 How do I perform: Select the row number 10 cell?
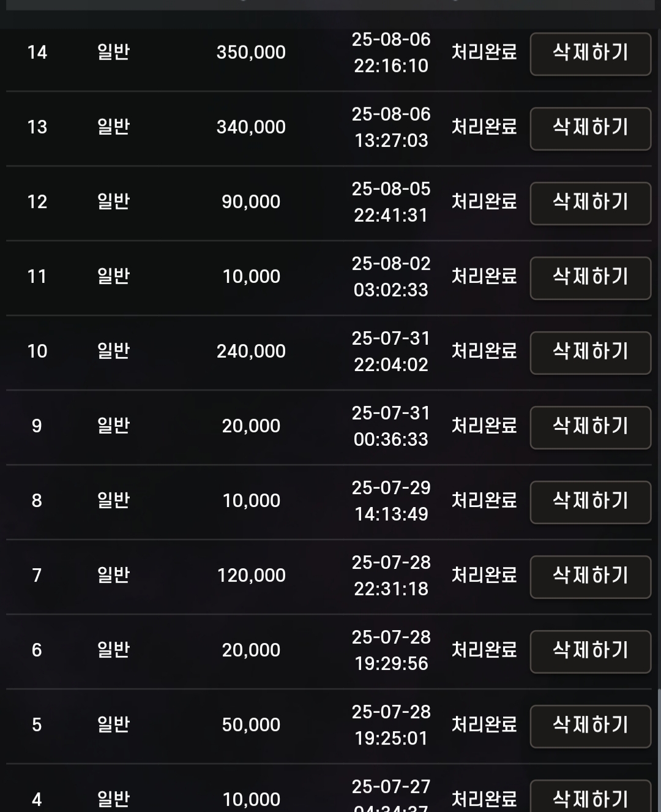pyautogui.click(x=37, y=351)
